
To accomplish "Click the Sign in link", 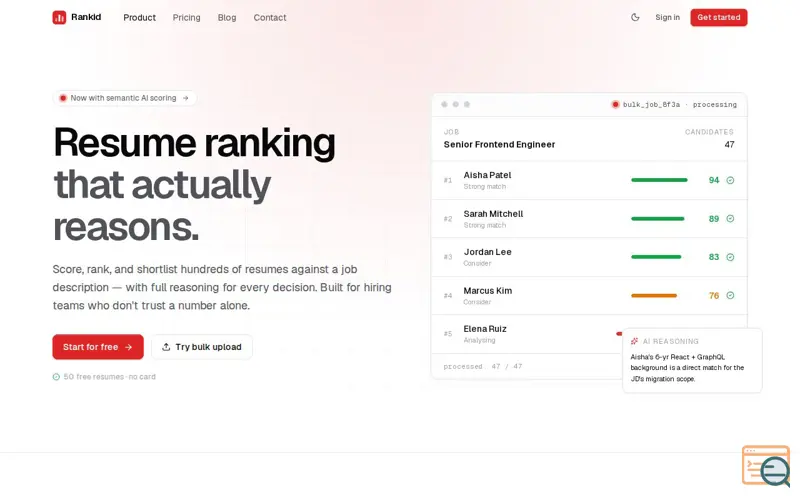I will (667, 17).
